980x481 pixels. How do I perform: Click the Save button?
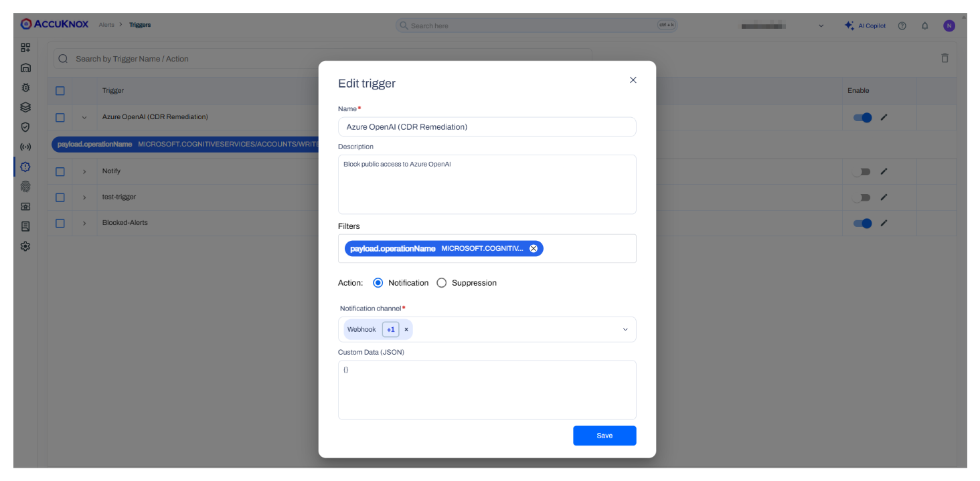click(604, 436)
